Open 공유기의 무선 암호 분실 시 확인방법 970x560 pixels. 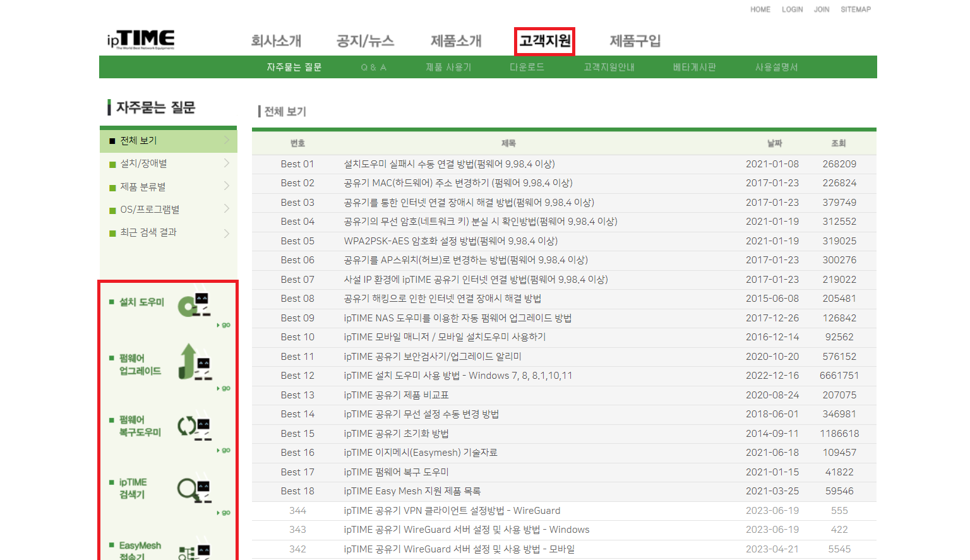[481, 222]
